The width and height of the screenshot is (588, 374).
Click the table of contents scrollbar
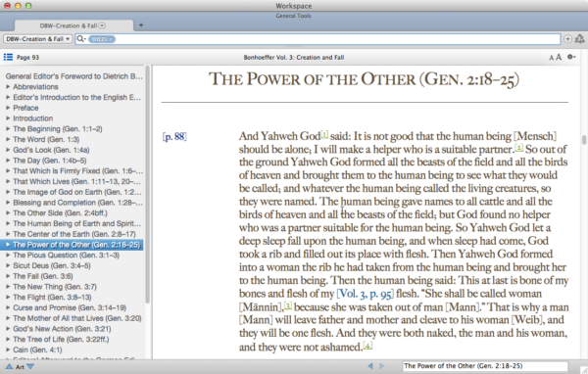point(147,184)
